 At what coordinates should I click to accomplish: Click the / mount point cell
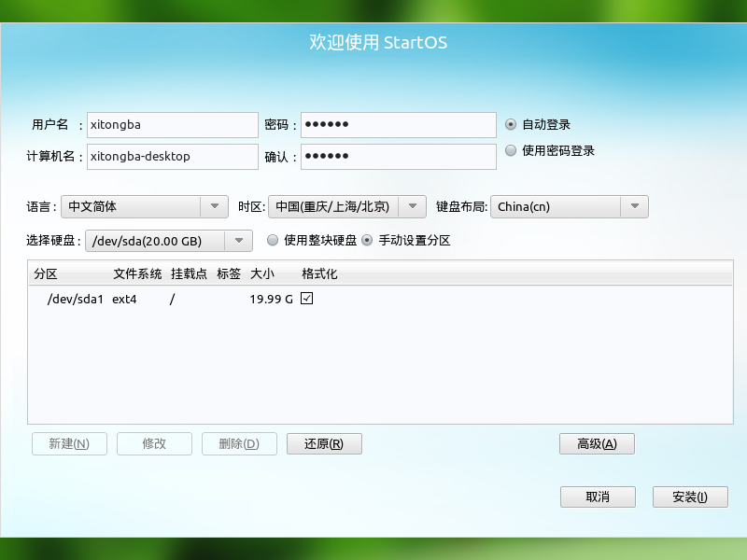tap(172, 299)
